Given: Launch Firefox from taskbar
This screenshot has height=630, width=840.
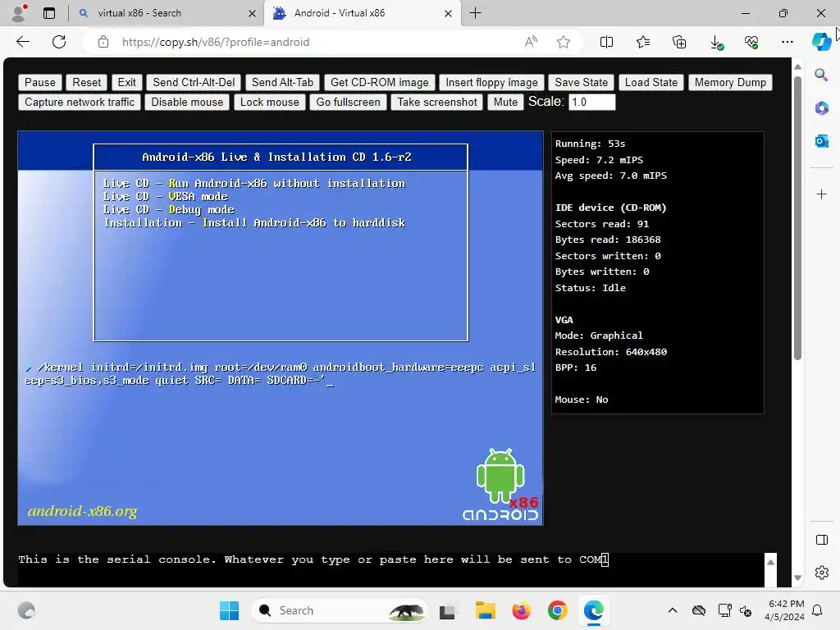Looking at the screenshot, I should (521, 610).
